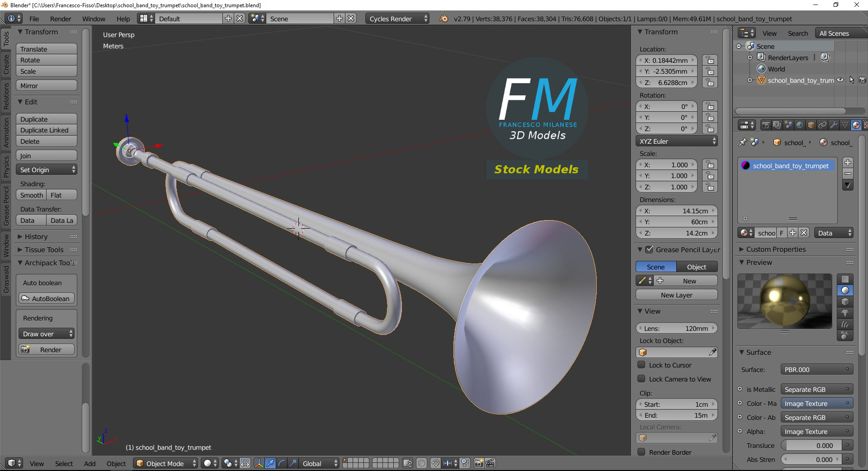The height and width of the screenshot is (471, 868).
Task: Open the File menu
Action: pos(34,19)
